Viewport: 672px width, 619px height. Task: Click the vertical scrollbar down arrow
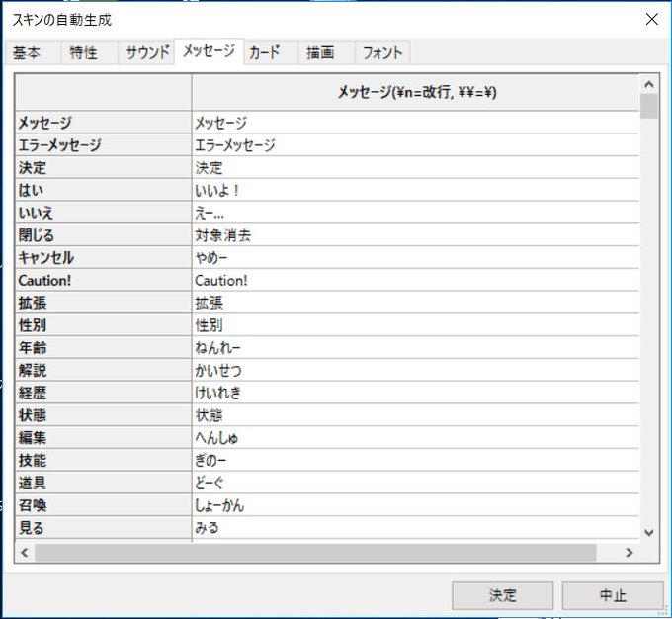(649, 532)
